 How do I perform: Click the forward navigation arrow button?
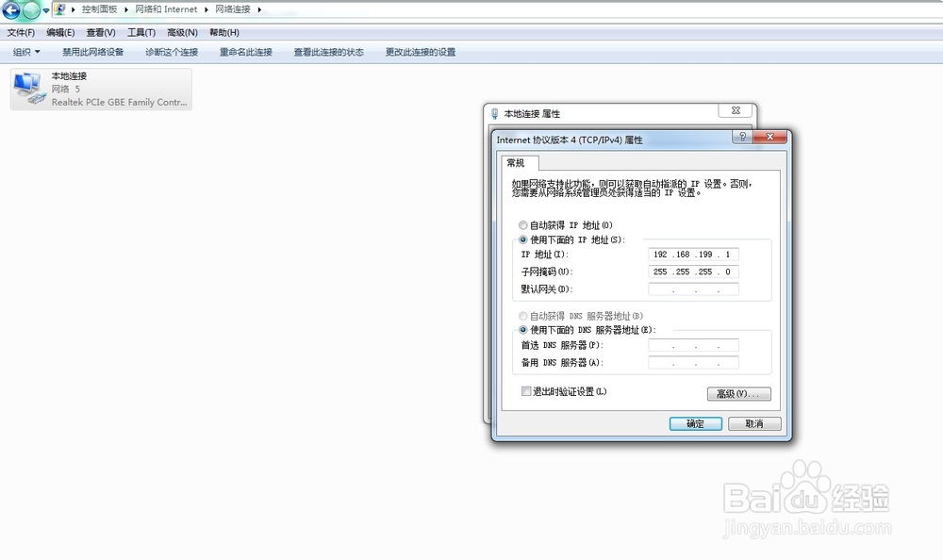pos(31,9)
